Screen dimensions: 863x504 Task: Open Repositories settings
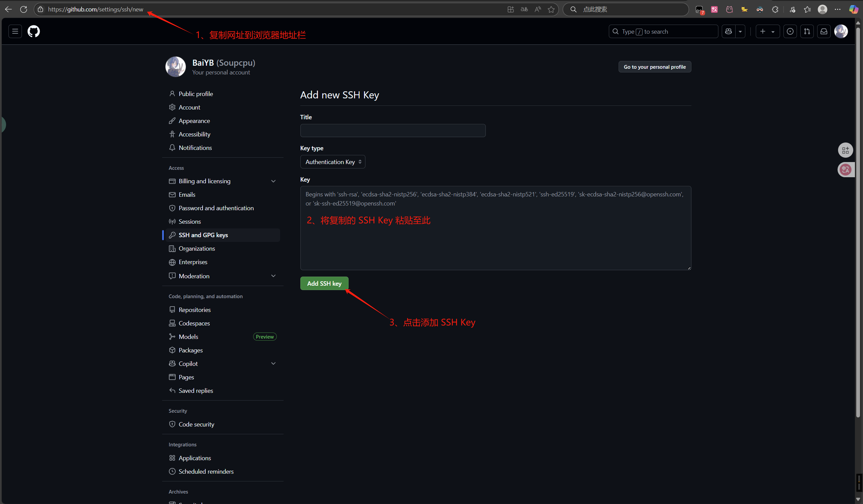[x=222, y=310]
